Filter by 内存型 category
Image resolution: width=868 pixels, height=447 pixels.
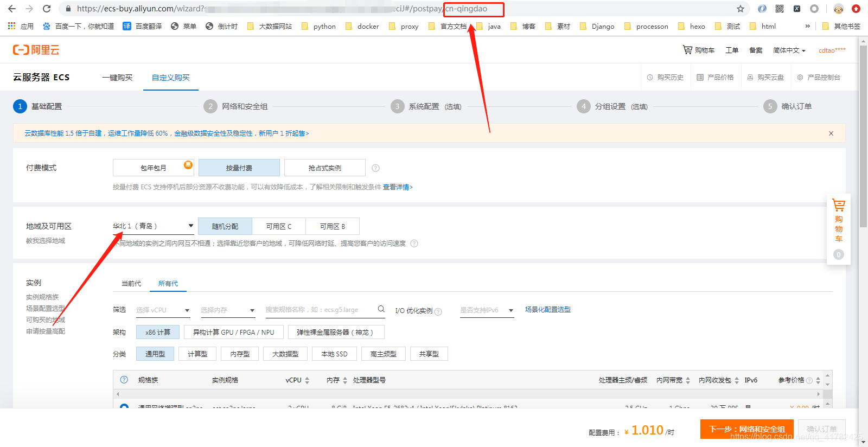tap(240, 354)
